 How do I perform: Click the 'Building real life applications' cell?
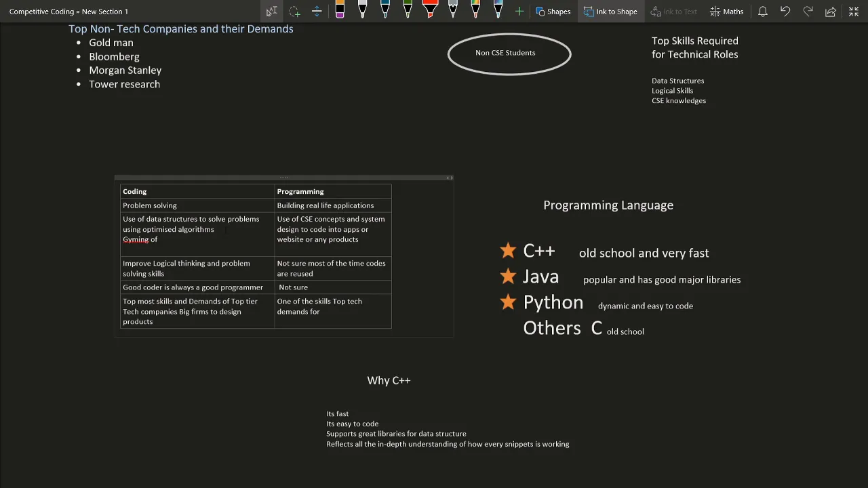[333, 205]
